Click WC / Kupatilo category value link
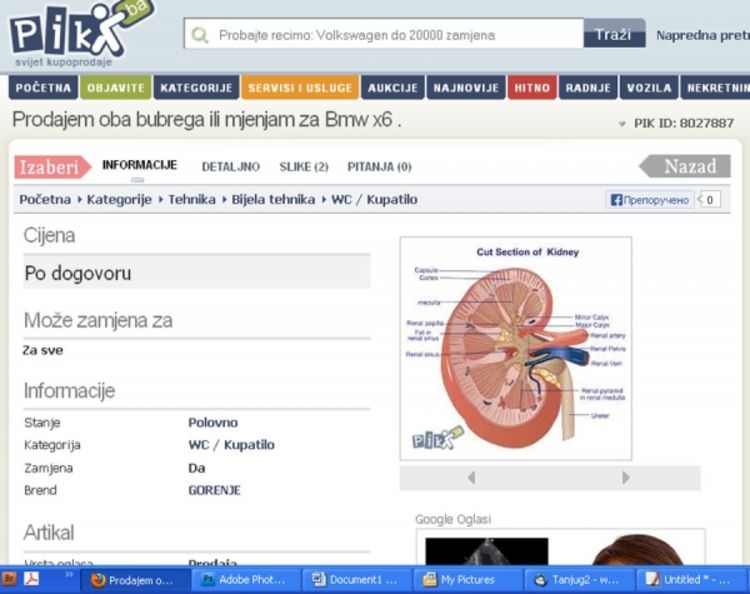 tap(232, 445)
